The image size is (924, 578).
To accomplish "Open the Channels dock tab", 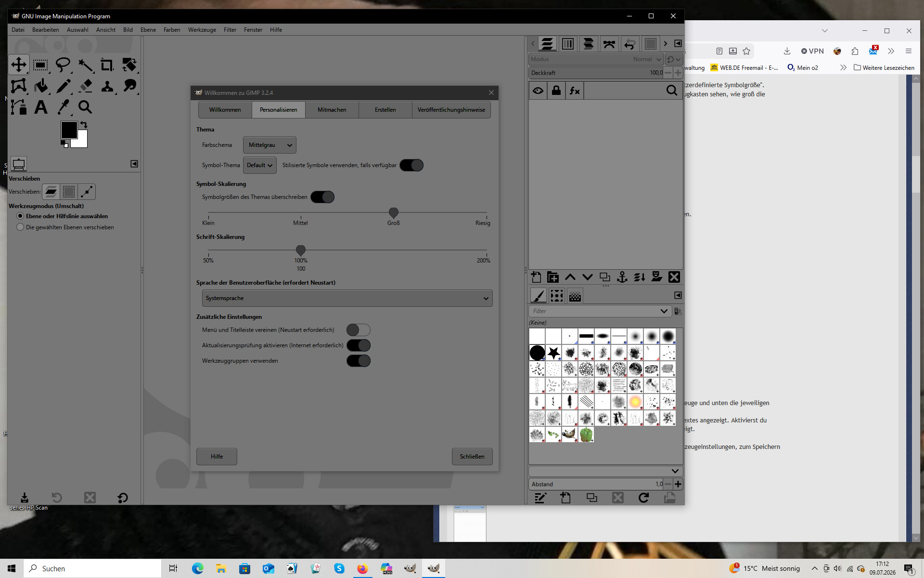I will click(x=568, y=44).
